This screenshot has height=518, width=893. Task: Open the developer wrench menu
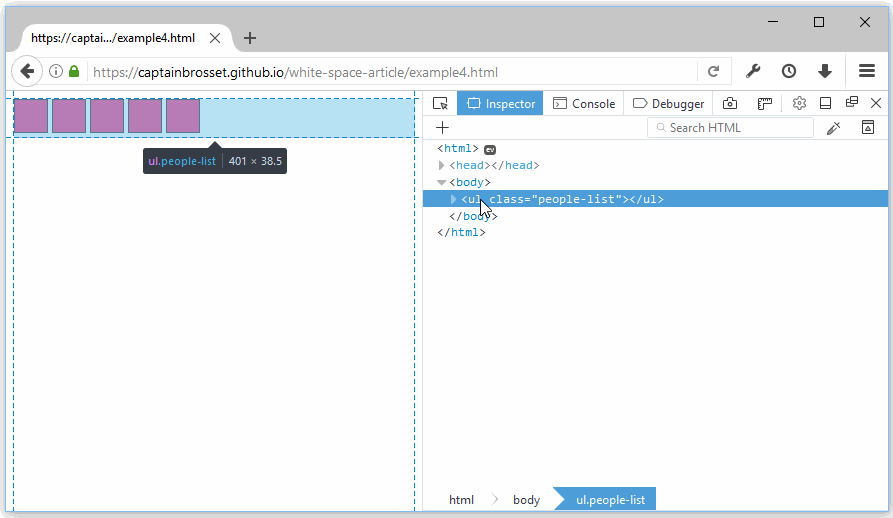point(754,72)
